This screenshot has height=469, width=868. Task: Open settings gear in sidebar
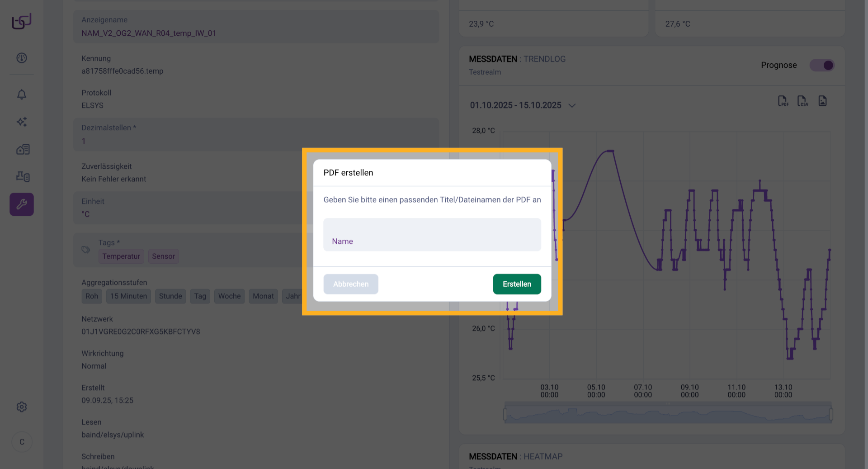tap(22, 407)
